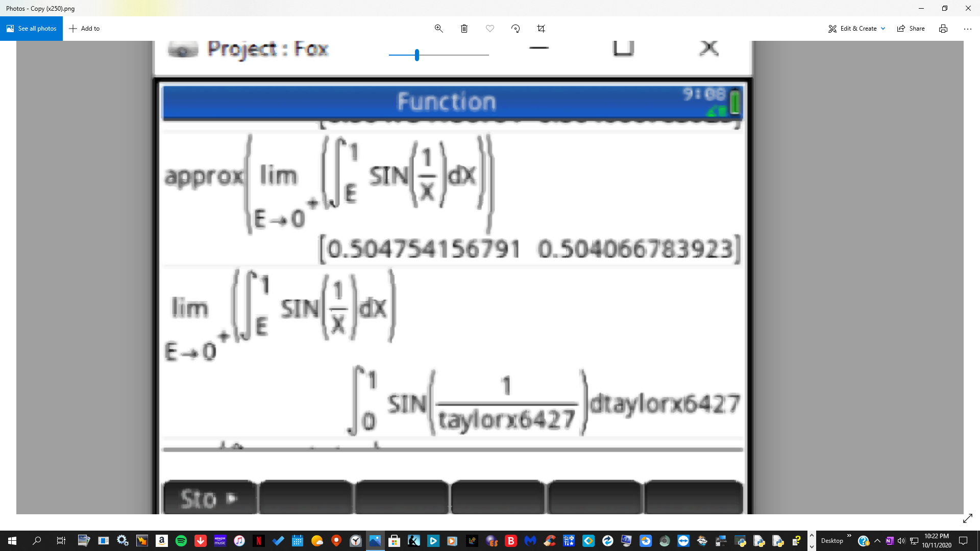Expand the Desktop toolbar chevron

pos(849,536)
